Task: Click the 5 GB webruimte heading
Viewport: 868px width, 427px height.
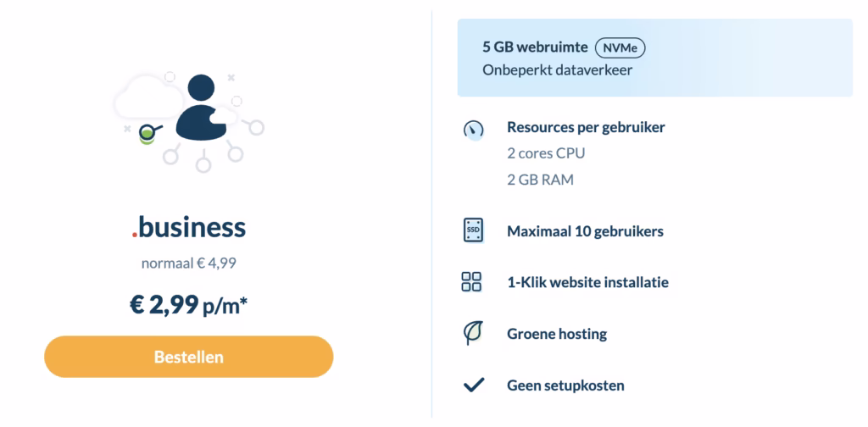Action: point(535,47)
